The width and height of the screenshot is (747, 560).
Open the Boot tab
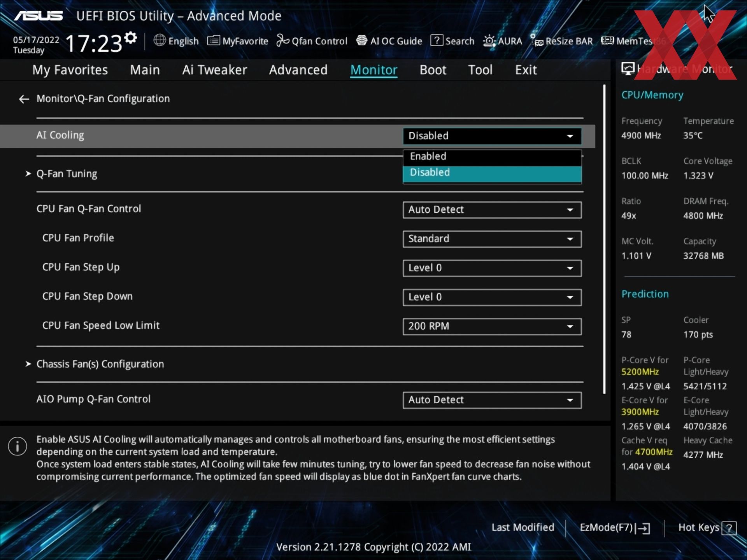pyautogui.click(x=433, y=70)
